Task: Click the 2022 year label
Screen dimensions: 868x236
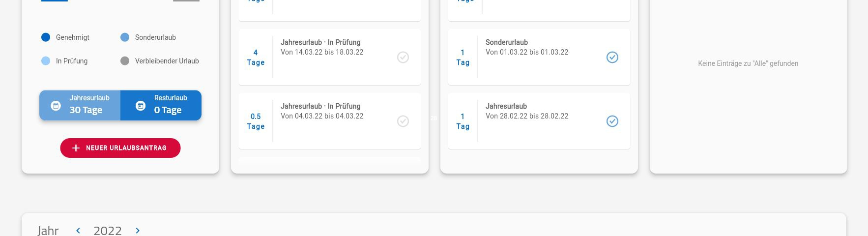Action: 108,231
